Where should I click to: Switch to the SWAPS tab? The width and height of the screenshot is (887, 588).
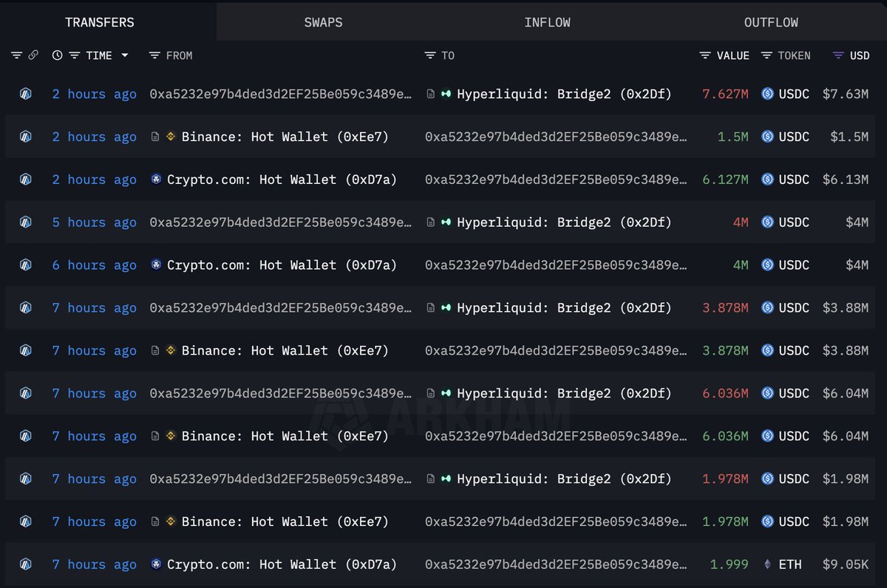tap(324, 22)
